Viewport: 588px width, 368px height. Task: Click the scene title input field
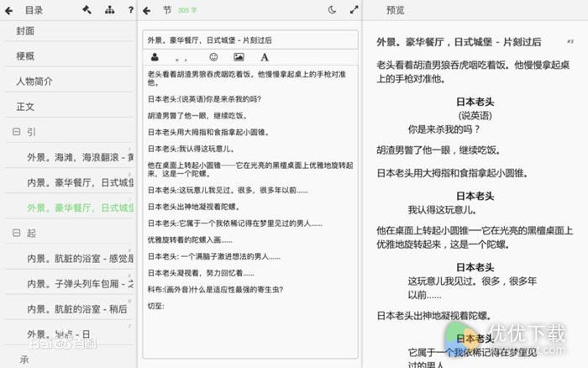coord(250,40)
